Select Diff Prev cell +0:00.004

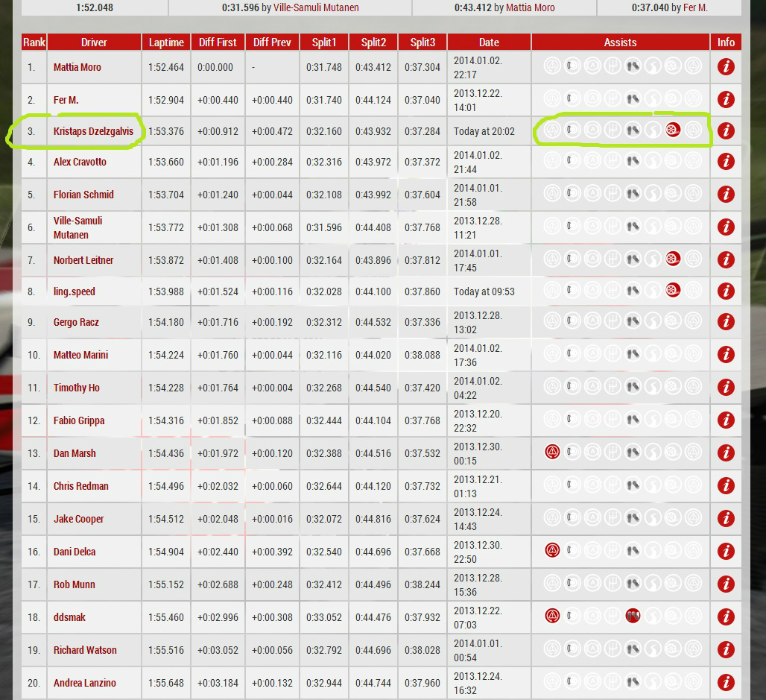pyautogui.click(x=272, y=388)
